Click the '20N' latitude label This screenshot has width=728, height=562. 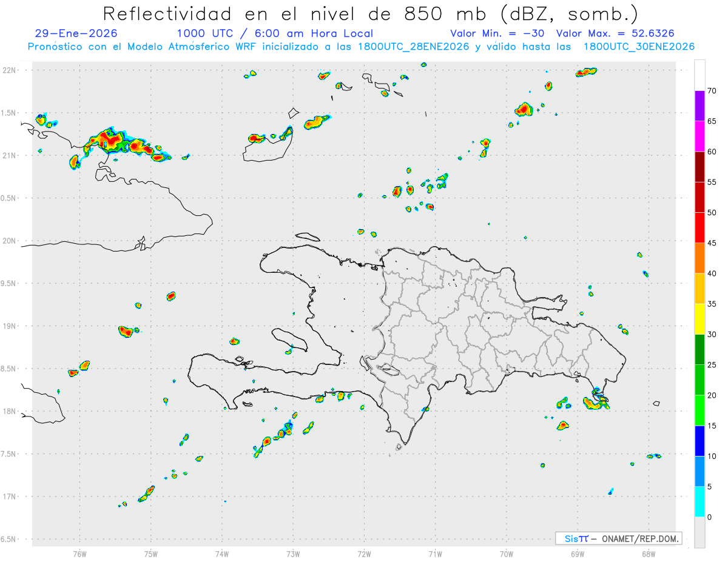[10, 241]
